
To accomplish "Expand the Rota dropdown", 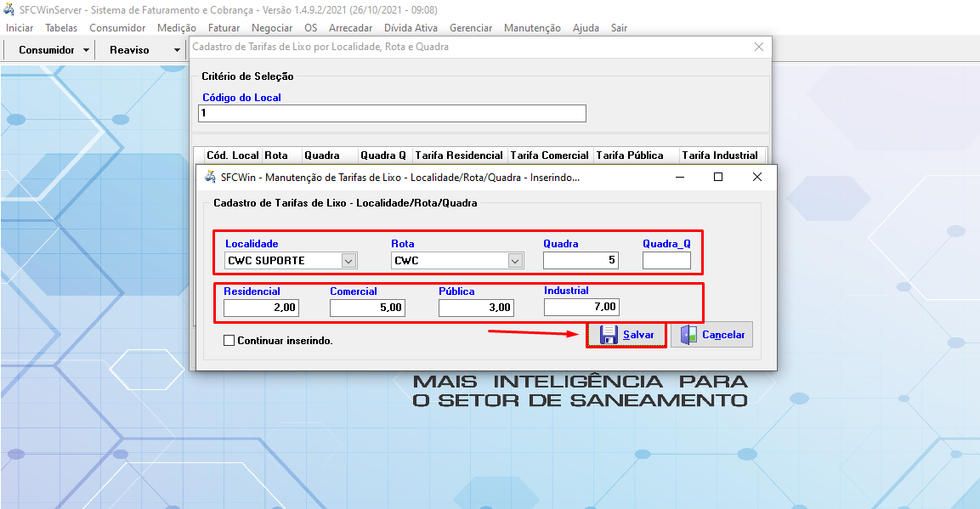I will click(515, 261).
